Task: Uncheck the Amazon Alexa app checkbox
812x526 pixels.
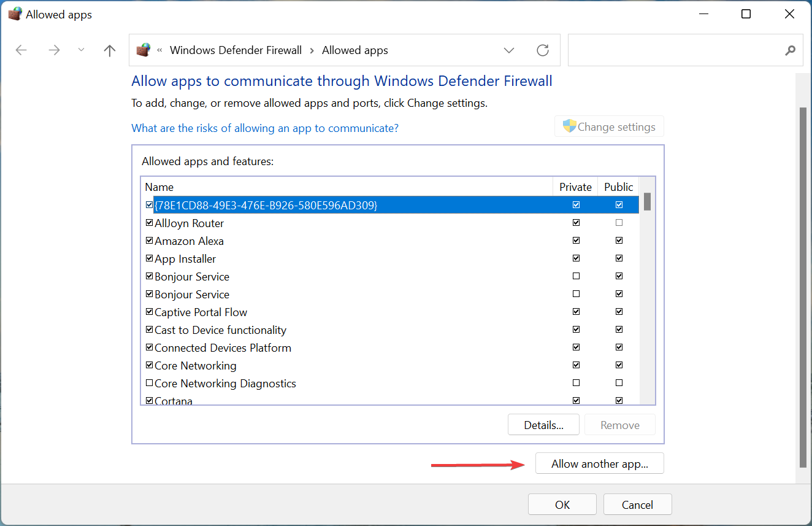Action: click(x=150, y=241)
